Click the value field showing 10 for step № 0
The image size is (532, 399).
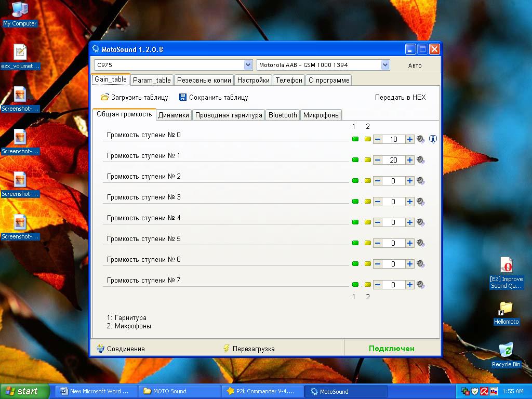[394, 139]
